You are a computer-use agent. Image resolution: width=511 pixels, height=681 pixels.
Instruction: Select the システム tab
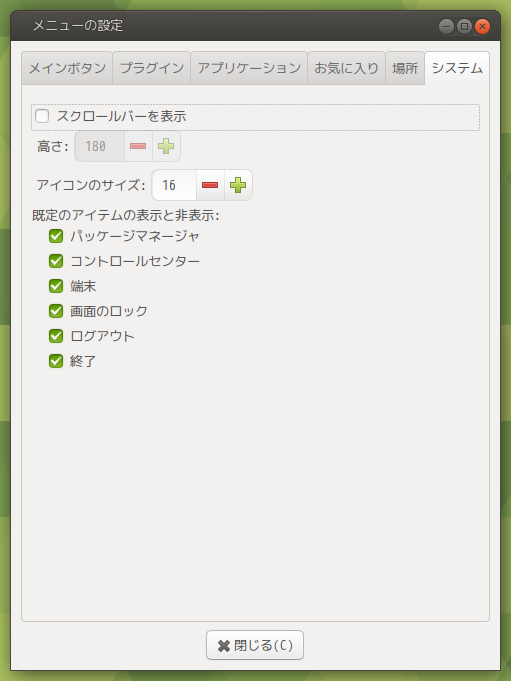point(457,68)
